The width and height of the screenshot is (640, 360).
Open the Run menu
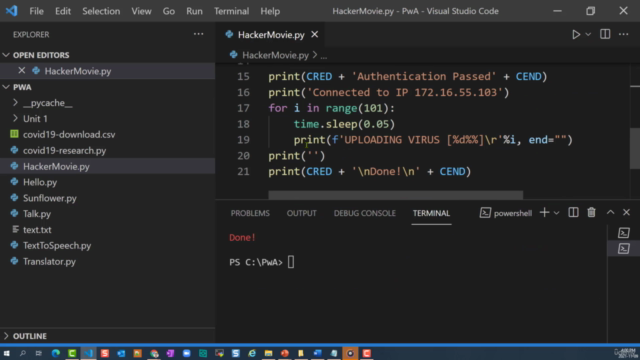point(194,11)
